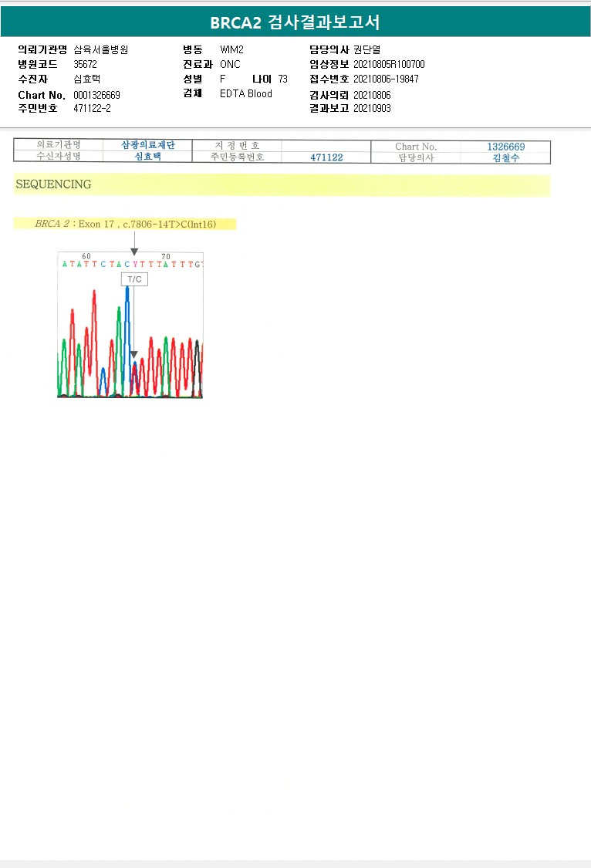
Task: Click the 의료기관명 label in header
Action: point(42,50)
